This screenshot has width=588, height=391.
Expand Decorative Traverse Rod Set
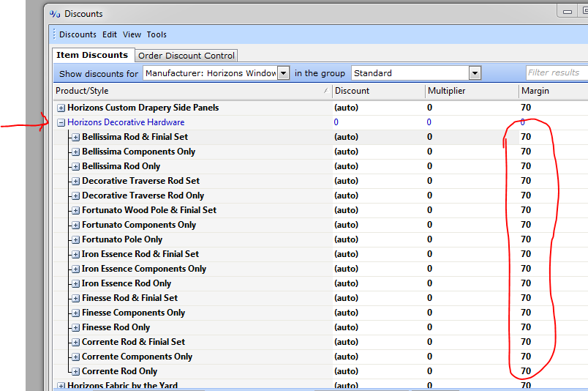click(76, 182)
